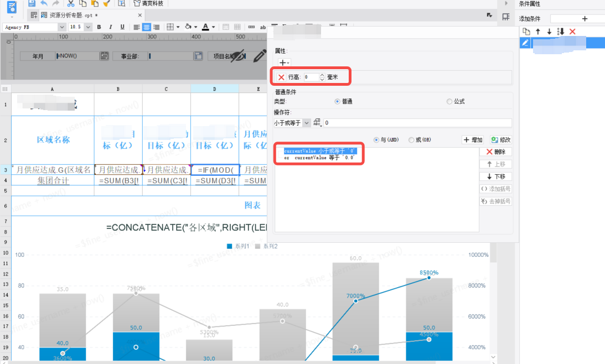Open the Agency FB font family dropdown
Screen dimensions: 605x364
click(x=62, y=27)
